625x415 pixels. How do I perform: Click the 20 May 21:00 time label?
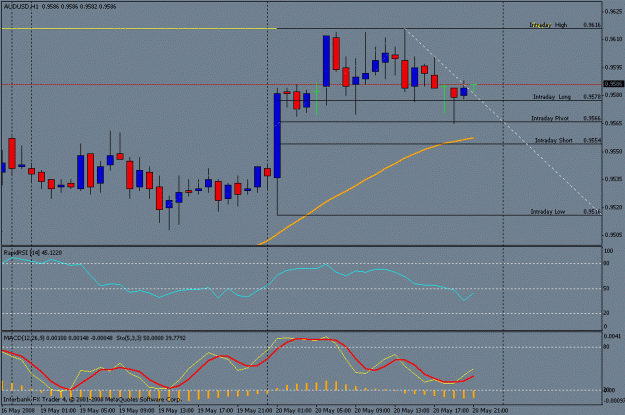click(x=490, y=410)
